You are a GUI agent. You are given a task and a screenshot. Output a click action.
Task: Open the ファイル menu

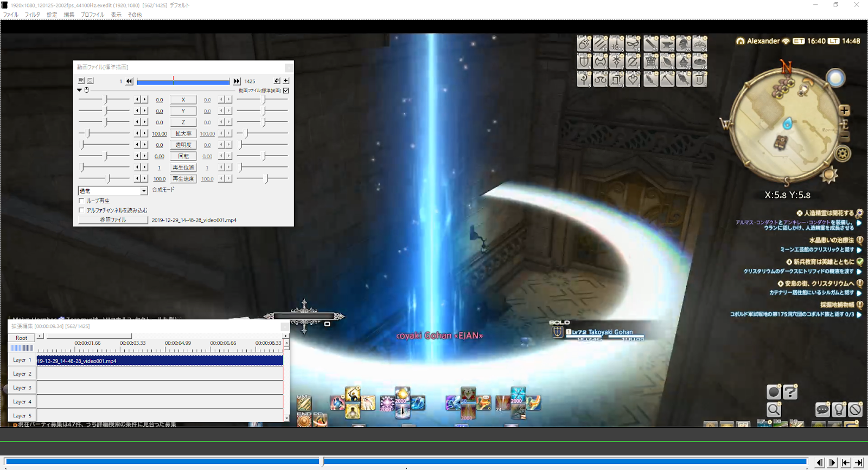11,15
